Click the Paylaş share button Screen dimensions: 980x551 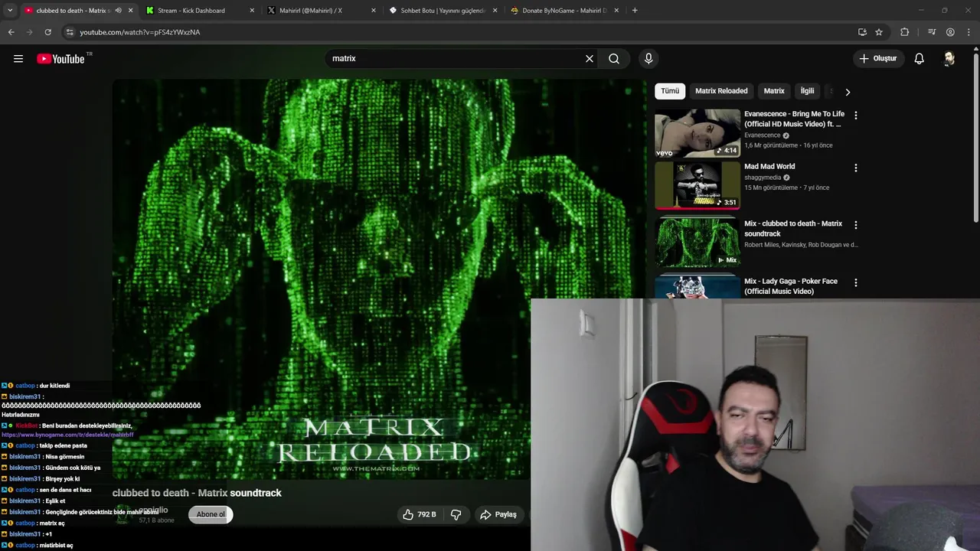(498, 514)
